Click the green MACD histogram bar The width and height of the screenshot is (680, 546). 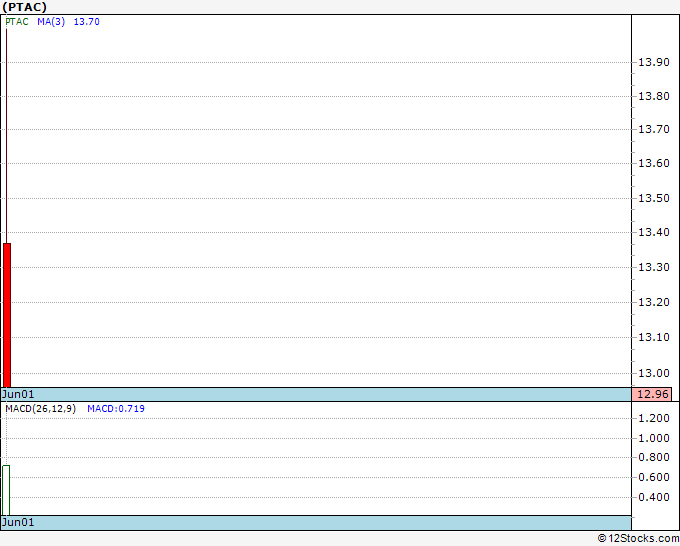[x=6, y=490]
